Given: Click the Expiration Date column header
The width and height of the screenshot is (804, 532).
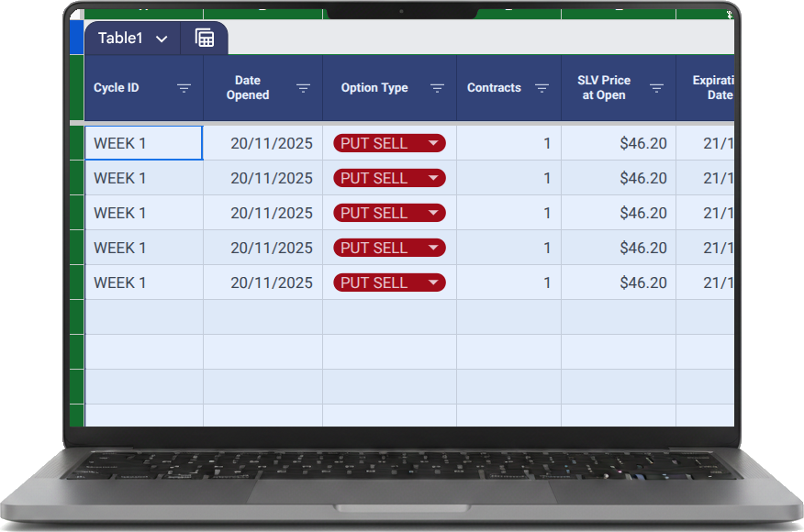Looking at the screenshot, I should (x=711, y=88).
